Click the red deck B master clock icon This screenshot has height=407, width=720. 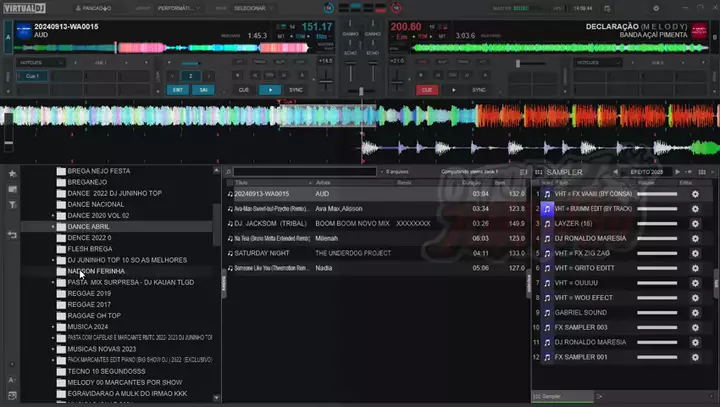(x=396, y=8)
